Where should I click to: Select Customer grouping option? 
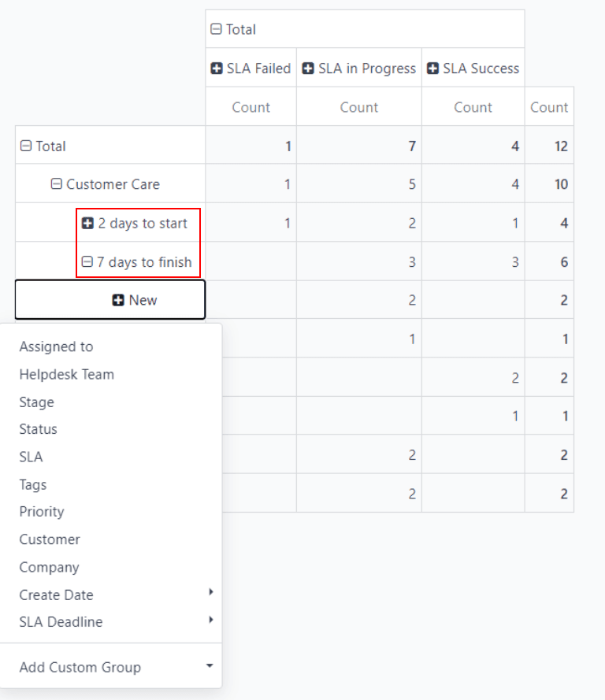pos(50,539)
